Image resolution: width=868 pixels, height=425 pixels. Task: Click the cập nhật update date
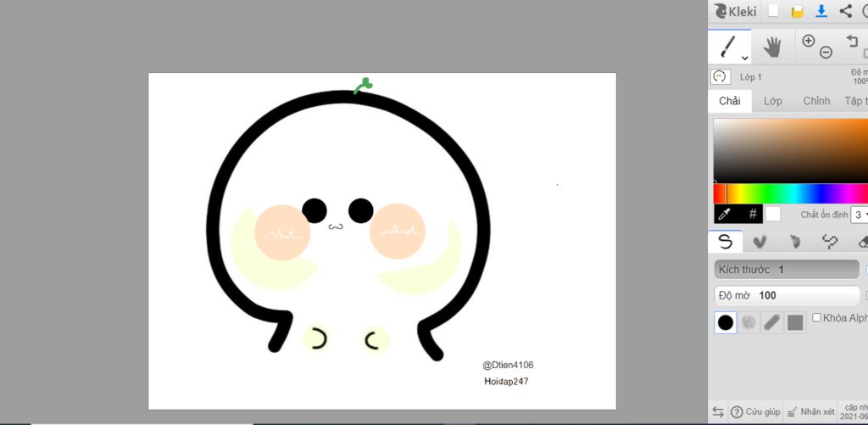[x=854, y=411]
